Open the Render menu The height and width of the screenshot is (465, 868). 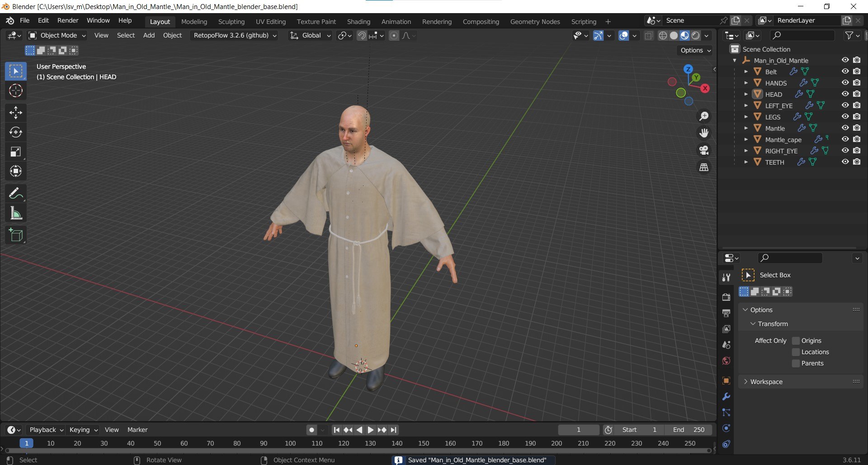click(68, 21)
